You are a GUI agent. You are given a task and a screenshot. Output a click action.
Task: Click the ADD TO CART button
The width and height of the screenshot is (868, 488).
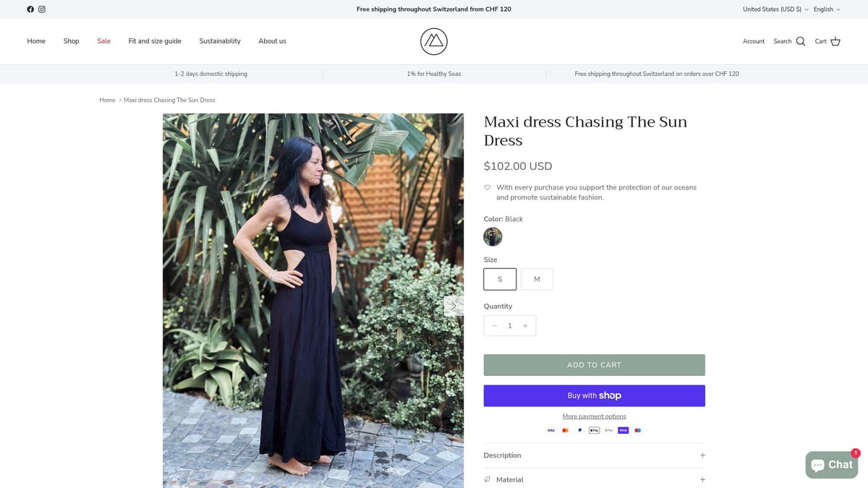pyautogui.click(x=594, y=364)
